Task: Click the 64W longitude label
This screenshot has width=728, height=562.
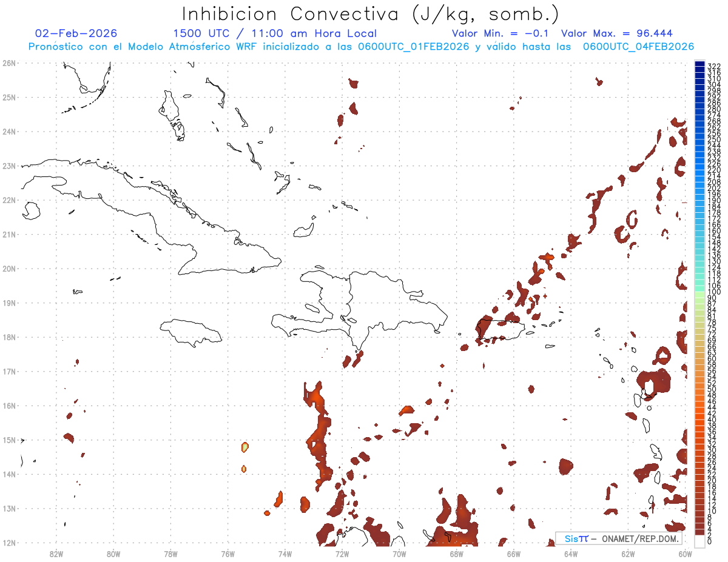Action: pos(571,553)
